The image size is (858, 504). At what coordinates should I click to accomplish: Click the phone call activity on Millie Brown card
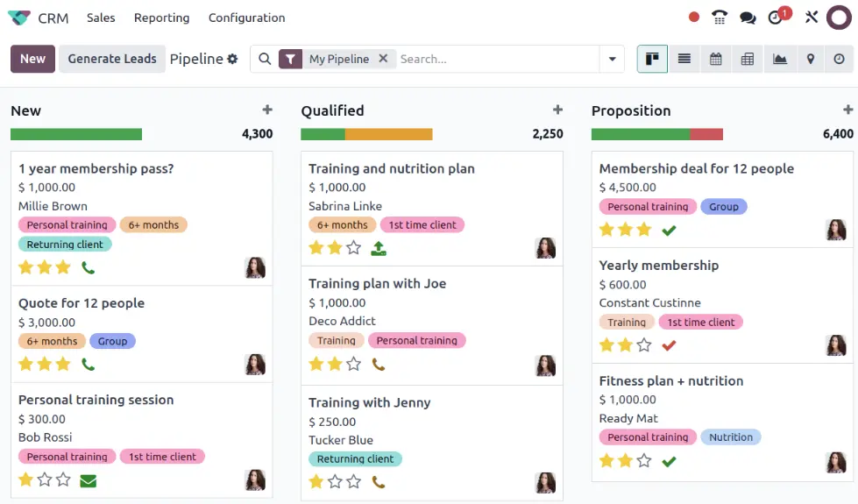[89, 267]
